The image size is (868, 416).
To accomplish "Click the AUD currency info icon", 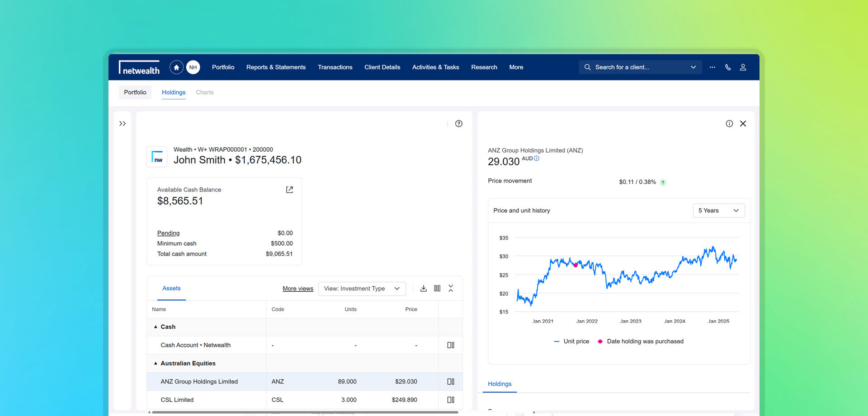I will [537, 159].
